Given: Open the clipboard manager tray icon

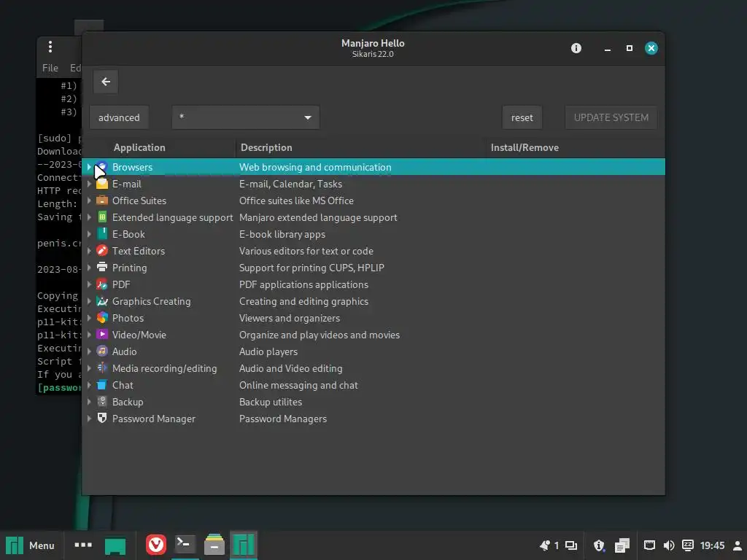Looking at the screenshot, I should coord(622,545).
